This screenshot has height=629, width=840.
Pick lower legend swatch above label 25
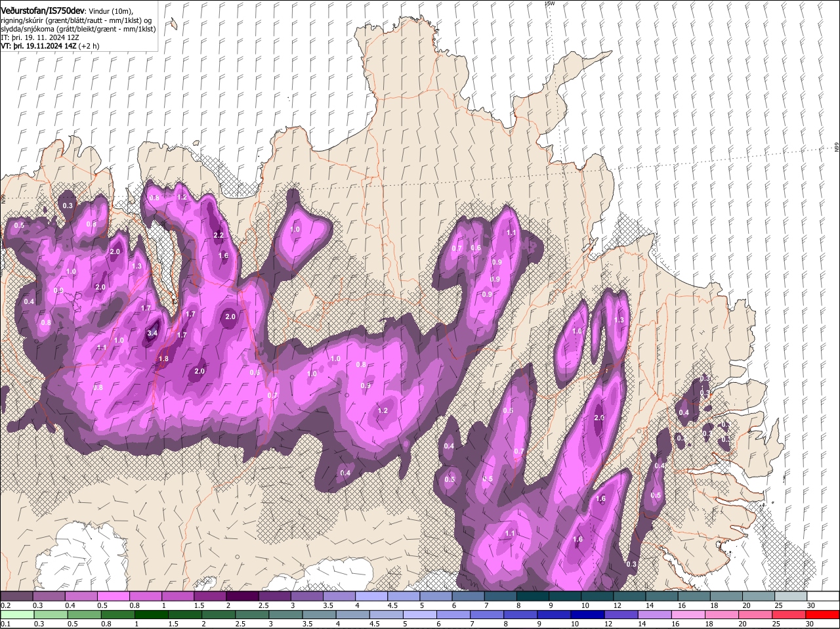(x=790, y=615)
